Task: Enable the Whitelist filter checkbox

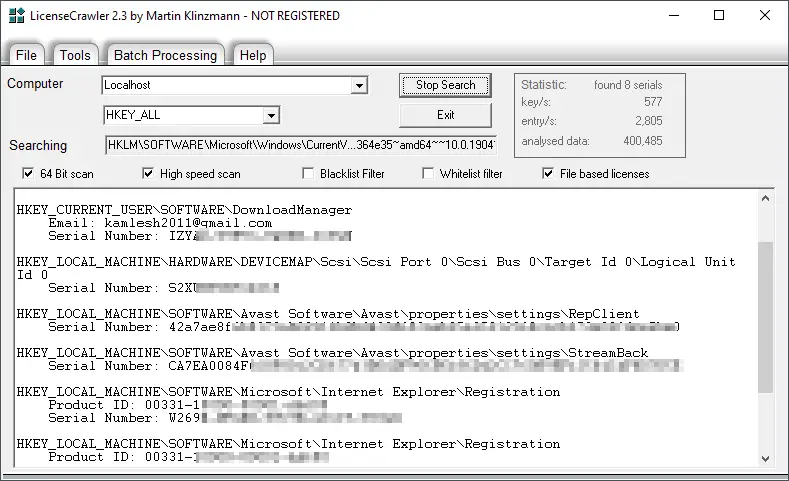Action: [428, 174]
